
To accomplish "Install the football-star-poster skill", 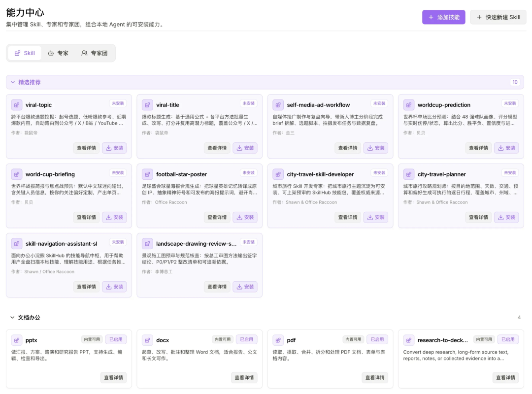I will (x=245, y=217).
